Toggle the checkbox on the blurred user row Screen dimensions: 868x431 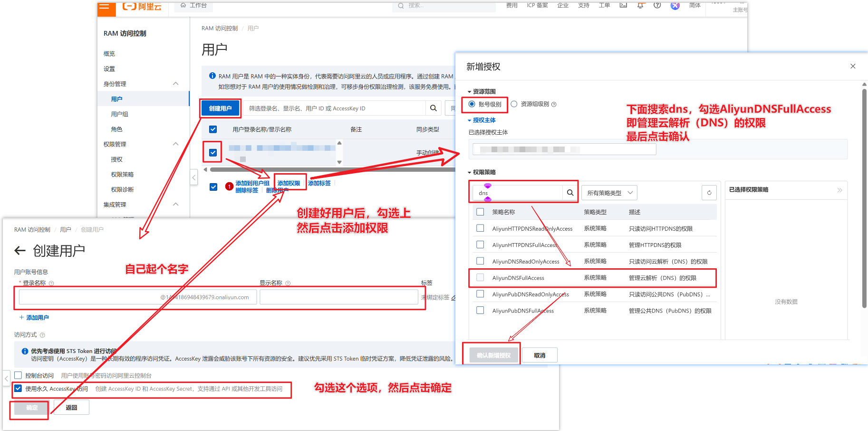click(213, 153)
